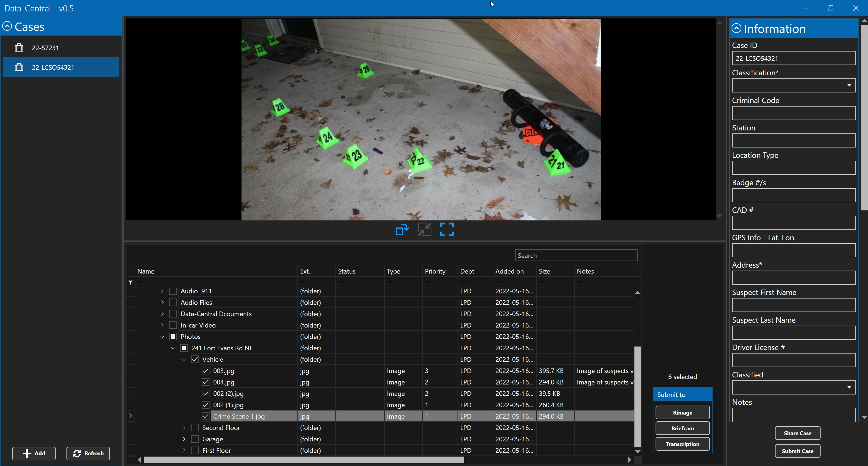Expand the Data-Central Dcouments folder
Viewport: 868px width, 466px height.
pos(162,314)
